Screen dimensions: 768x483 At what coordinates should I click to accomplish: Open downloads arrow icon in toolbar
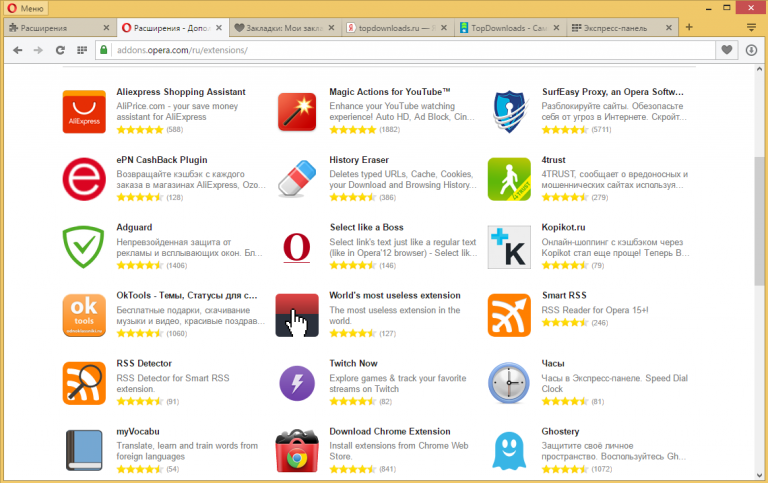751,50
